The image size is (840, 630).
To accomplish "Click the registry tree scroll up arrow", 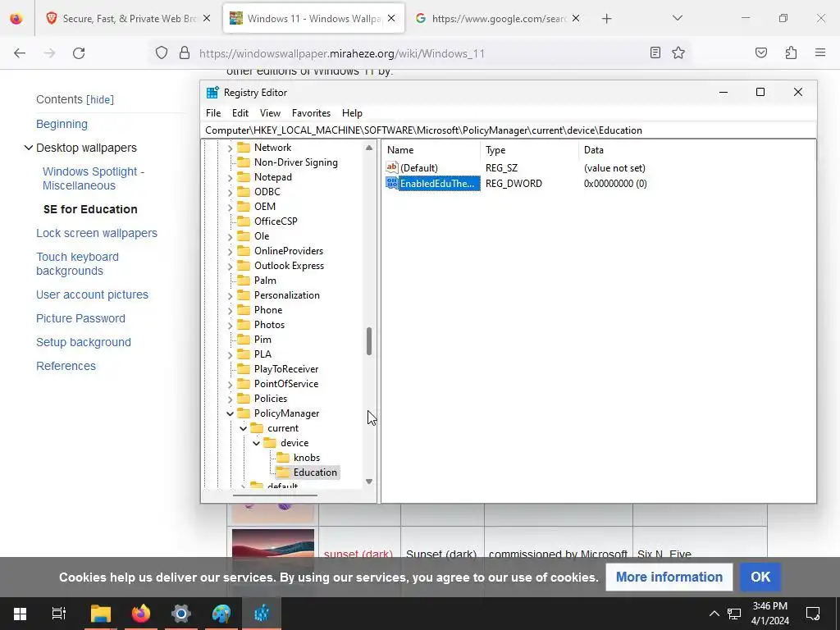I will pyautogui.click(x=368, y=148).
